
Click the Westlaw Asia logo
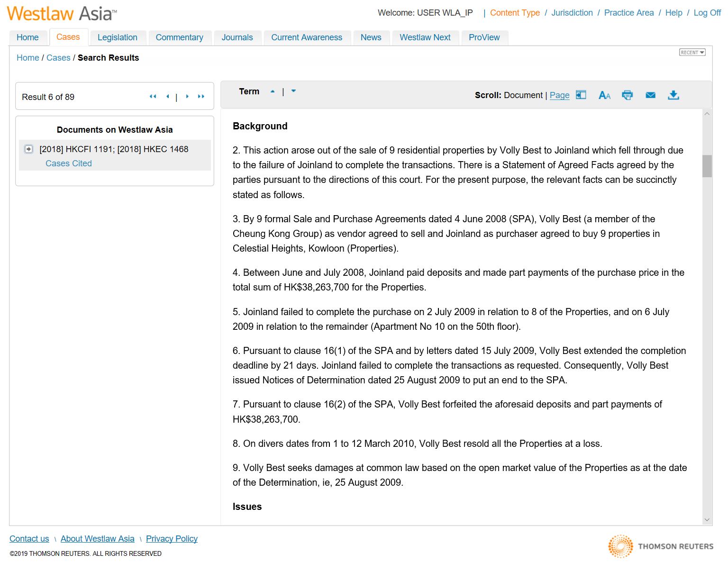62,13
